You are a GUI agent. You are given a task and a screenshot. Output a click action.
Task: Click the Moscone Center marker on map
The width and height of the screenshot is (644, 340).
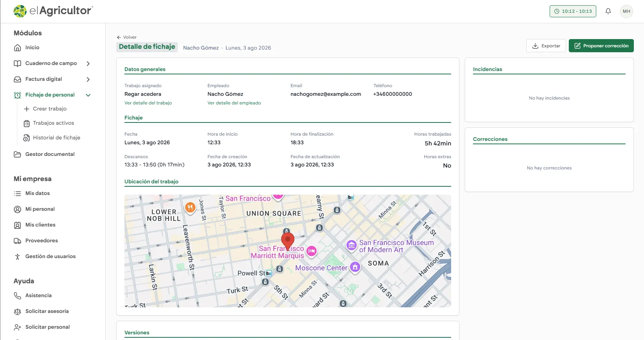point(355,267)
